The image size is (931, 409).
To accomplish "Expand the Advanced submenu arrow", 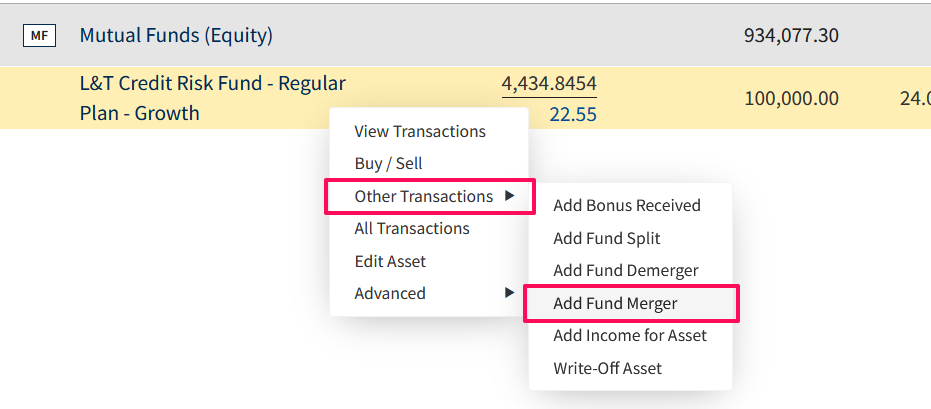I will tap(509, 293).
